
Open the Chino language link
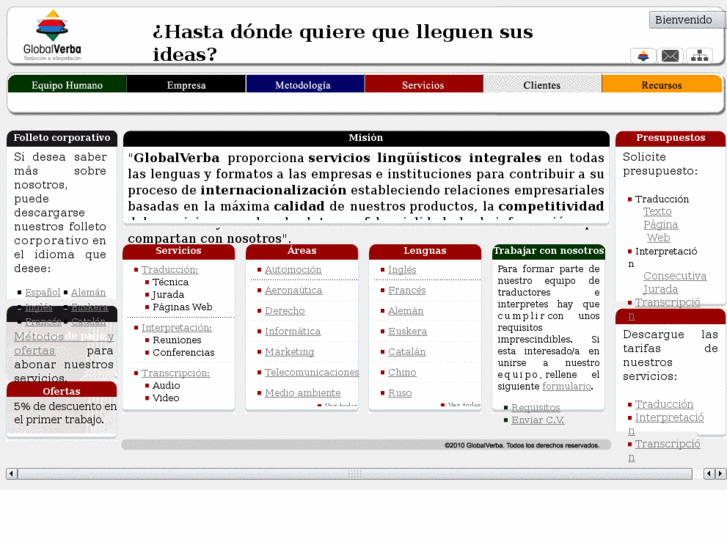pos(402,372)
